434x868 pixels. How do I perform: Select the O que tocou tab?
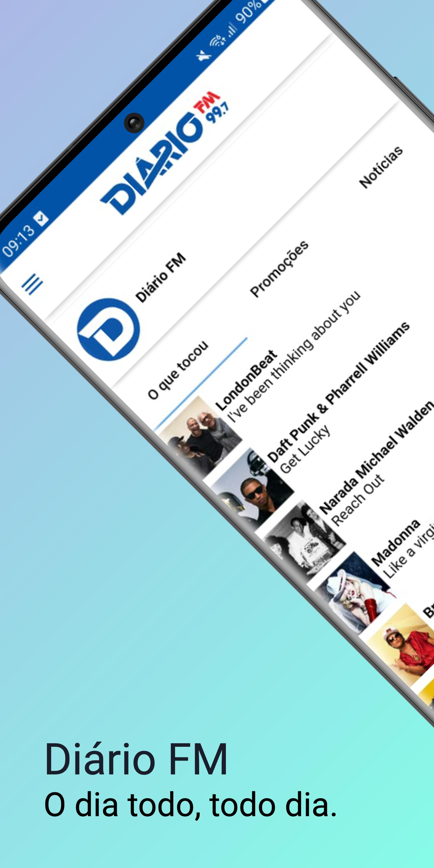178,370
